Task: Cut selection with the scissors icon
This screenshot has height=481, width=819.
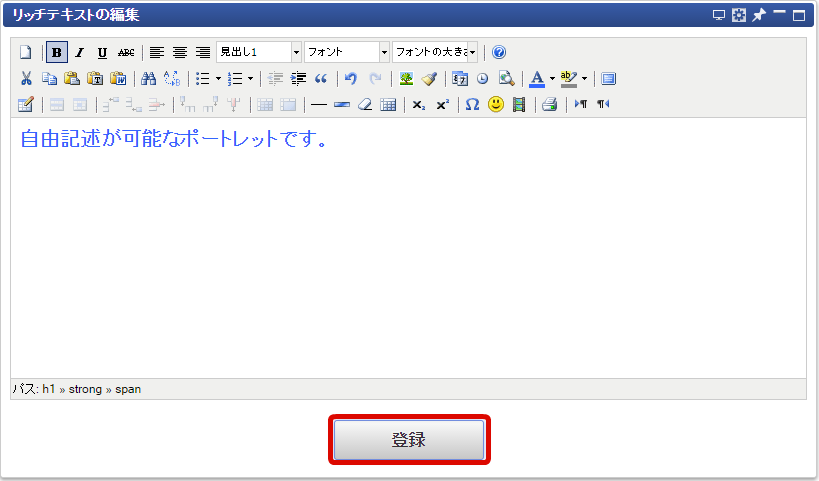Action: [26, 78]
